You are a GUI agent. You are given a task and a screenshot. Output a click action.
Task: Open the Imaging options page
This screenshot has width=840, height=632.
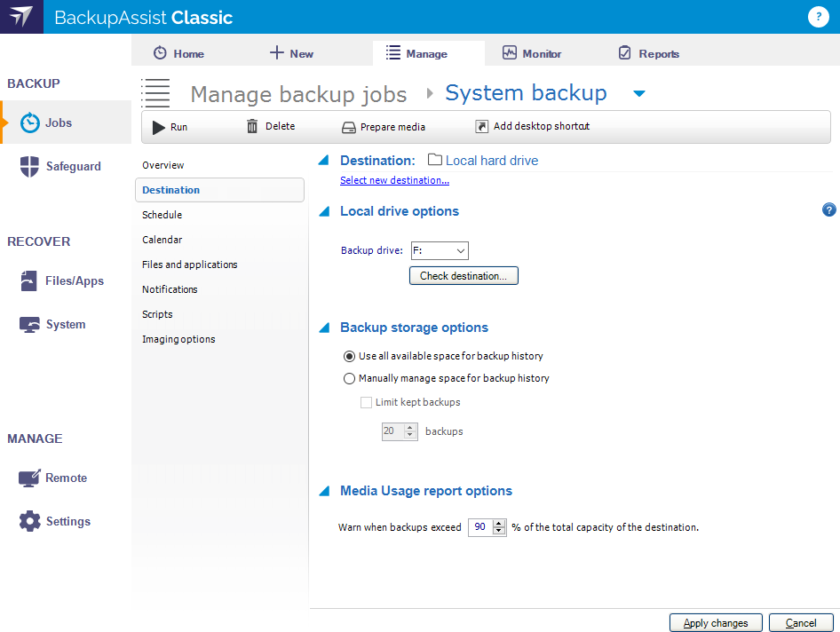(x=178, y=340)
